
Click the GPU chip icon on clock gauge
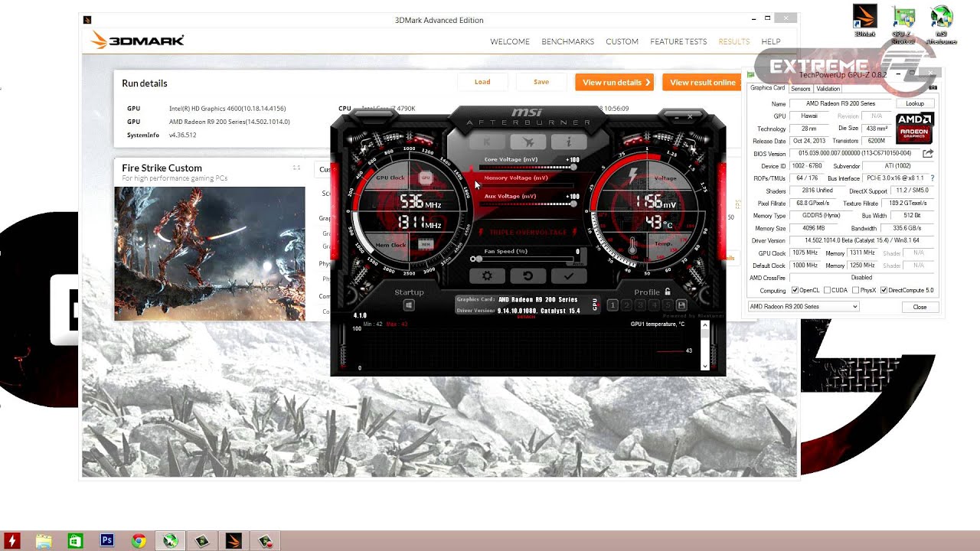click(x=426, y=178)
